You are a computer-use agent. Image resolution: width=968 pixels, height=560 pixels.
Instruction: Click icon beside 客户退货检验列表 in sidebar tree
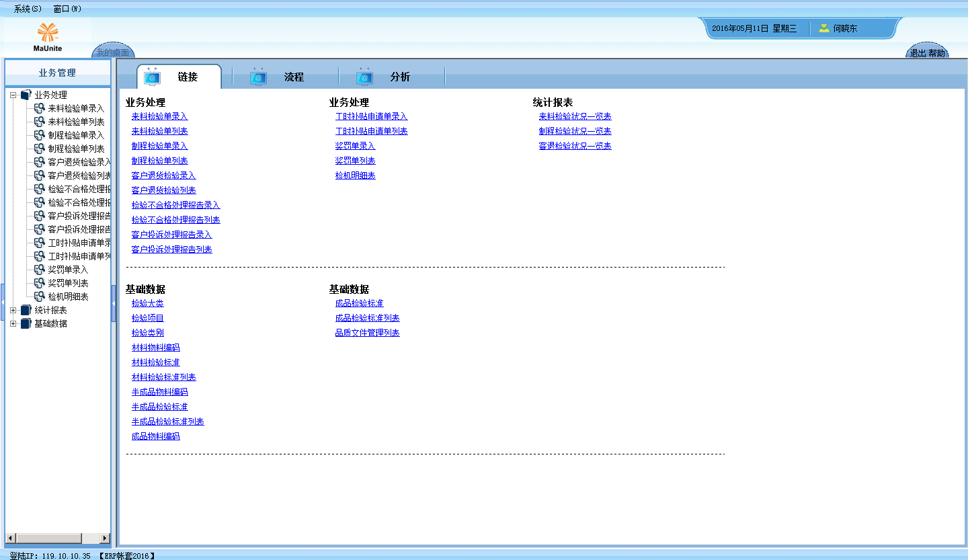pyautogui.click(x=40, y=175)
